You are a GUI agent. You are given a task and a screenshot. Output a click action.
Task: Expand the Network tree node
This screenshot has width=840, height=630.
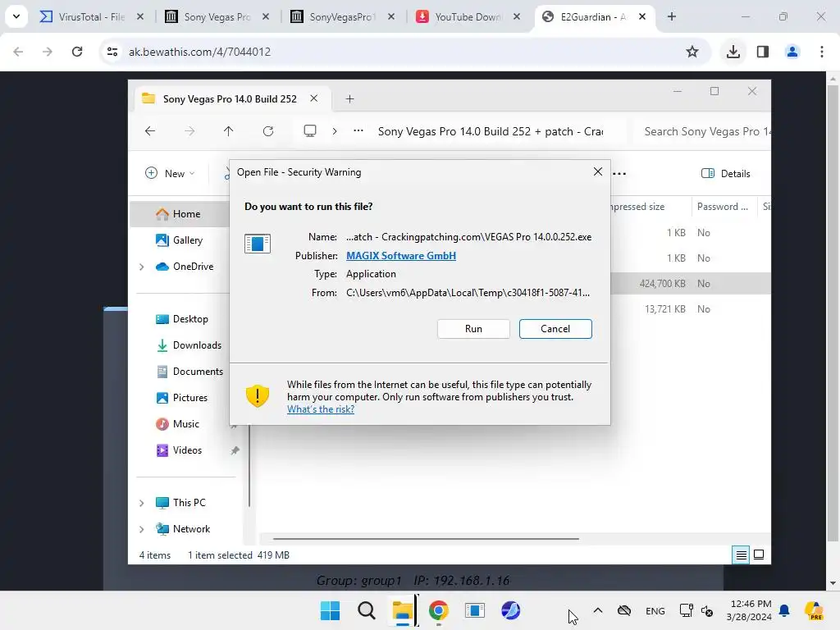pyautogui.click(x=141, y=529)
